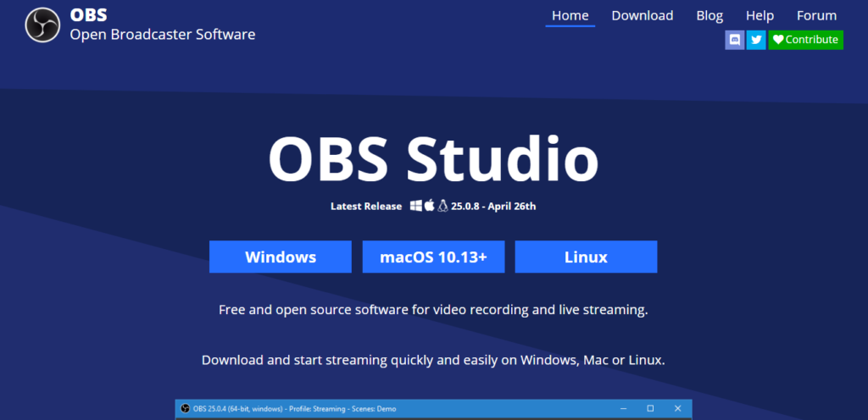Minimize the OBS 25.0.4 preview window
Image resolution: width=868 pixels, height=420 pixels.
point(624,409)
